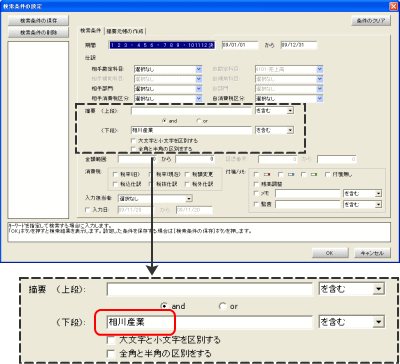Viewport: 400px width, 364px height.
Task: Click the 検索条件の保存 button
Action: (38, 21)
